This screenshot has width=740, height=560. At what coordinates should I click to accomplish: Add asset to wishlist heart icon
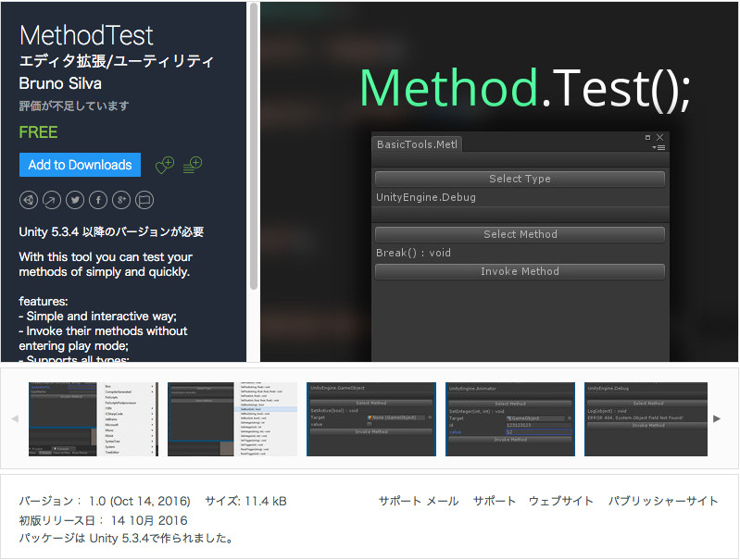click(x=165, y=165)
